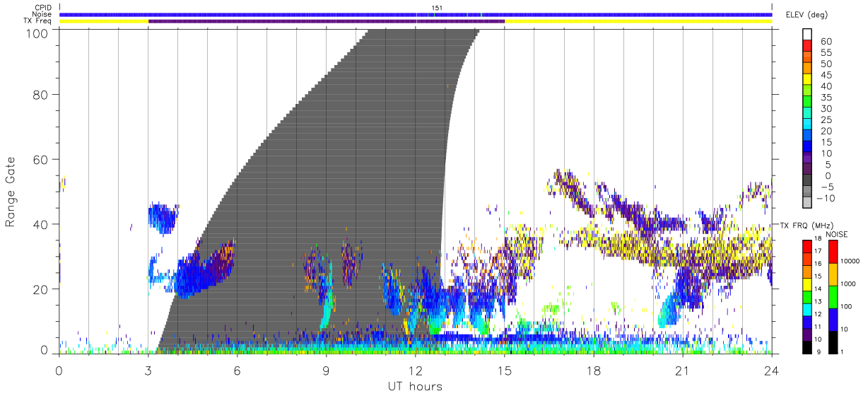
Task: Click the '55' label on the ELEV colorbar
Action: pyautogui.click(x=825, y=53)
